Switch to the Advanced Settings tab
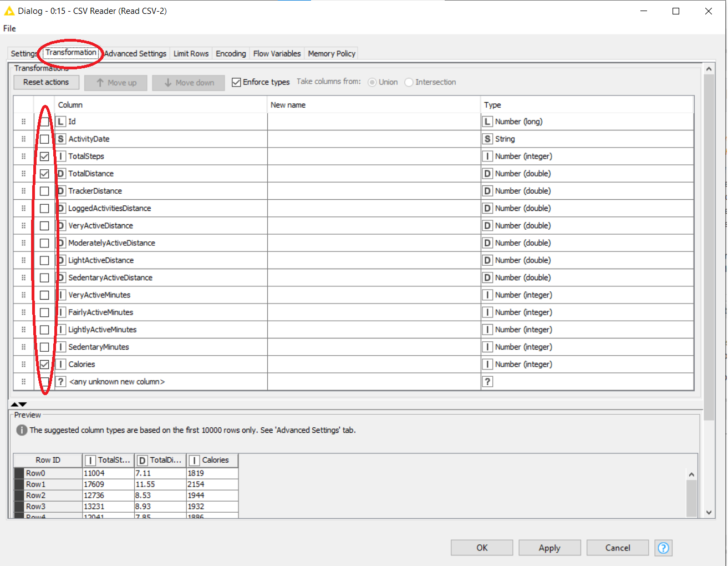Screen dimensions: 728x566 tap(135, 53)
